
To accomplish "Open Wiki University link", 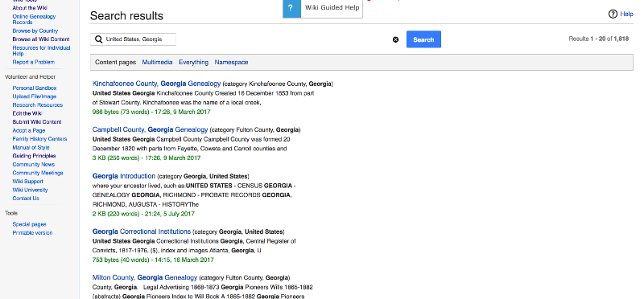I will coord(30,190).
